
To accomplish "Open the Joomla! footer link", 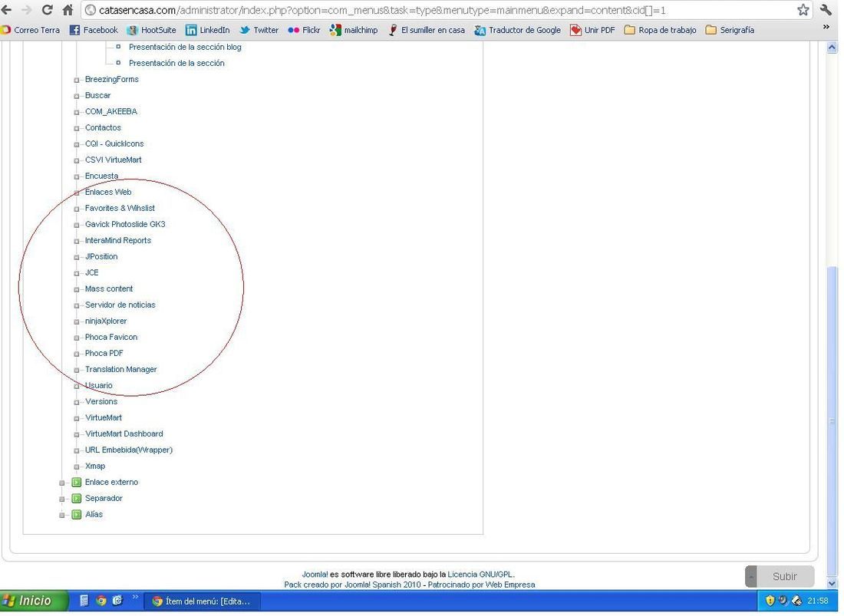I will point(315,575).
